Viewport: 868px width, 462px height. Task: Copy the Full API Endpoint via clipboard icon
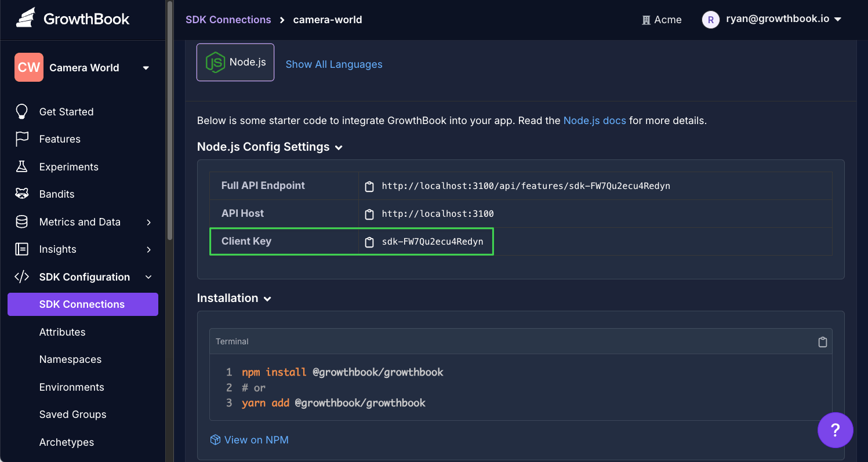click(369, 187)
